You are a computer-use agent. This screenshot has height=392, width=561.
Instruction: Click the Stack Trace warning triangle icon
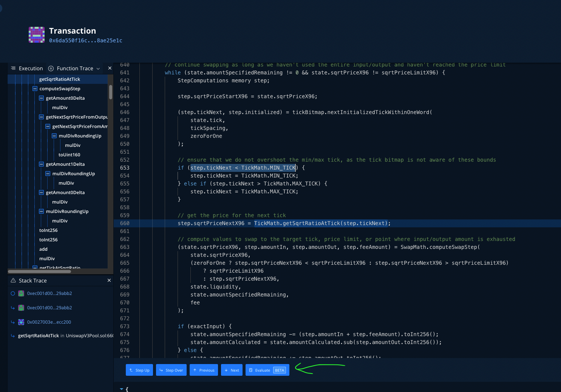pos(13,281)
